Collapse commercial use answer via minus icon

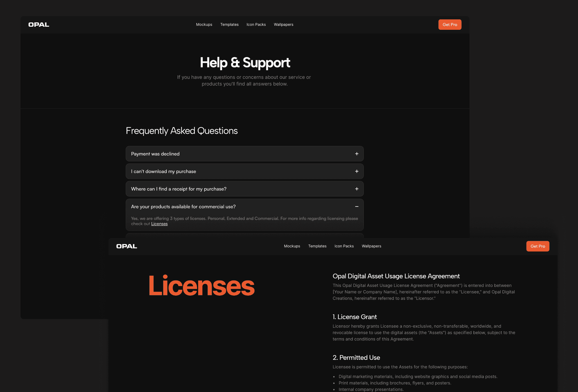click(x=356, y=207)
